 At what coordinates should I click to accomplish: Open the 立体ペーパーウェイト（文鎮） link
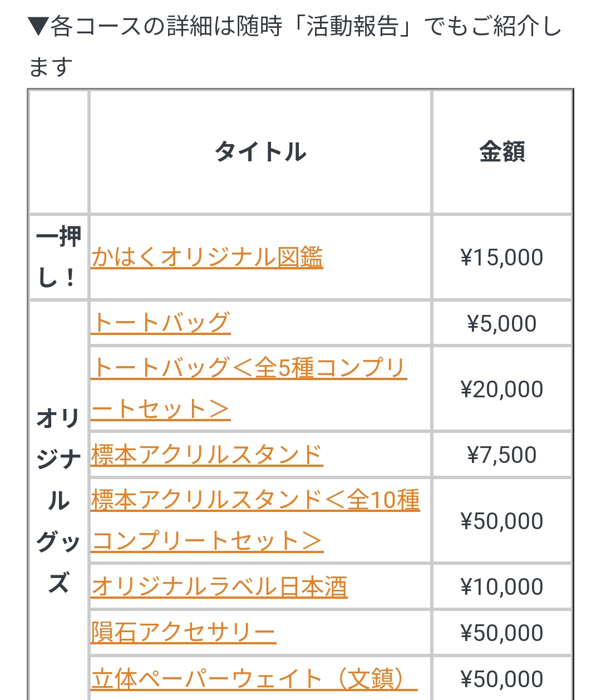(254, 679)
